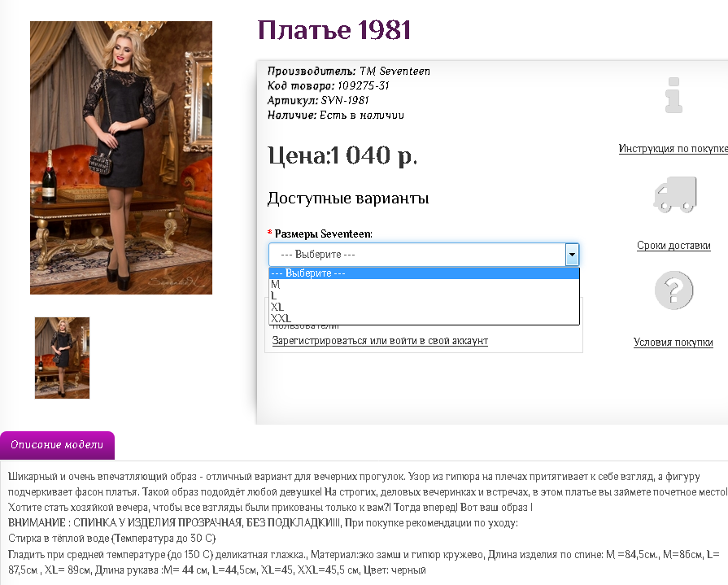Open the Инструкция по покупке link
728x585 pixels.
(674, 149)
